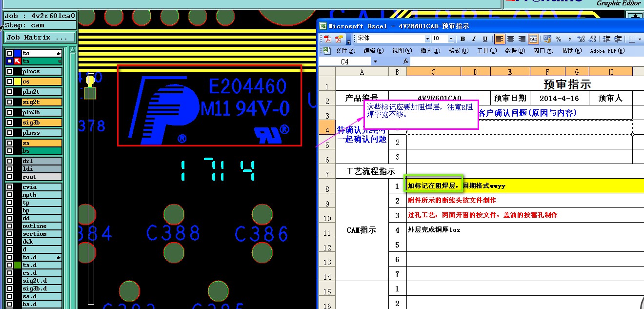The image size is (644, 309).
Task: Select the ss layer name
Action: 41,143
